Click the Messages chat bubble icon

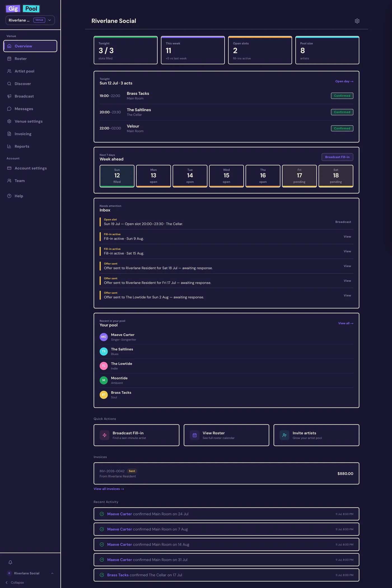click(9, 109)
